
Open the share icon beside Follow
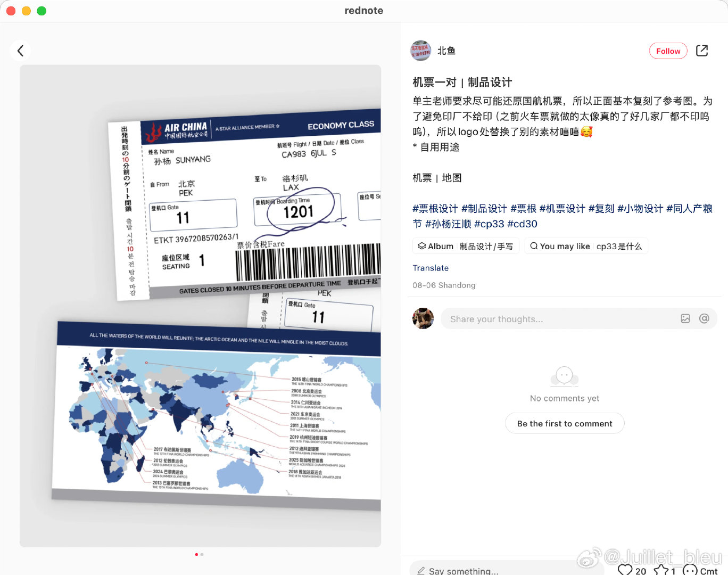pos(702,51)
